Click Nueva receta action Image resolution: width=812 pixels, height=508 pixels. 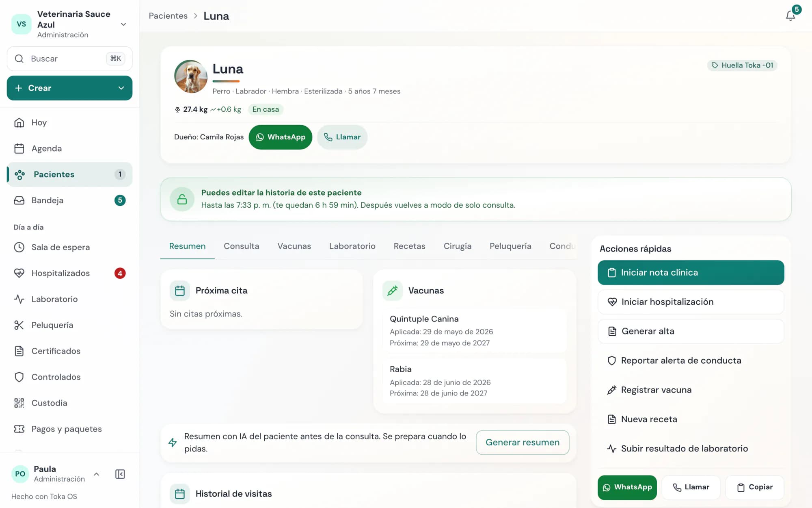(691, 419)
